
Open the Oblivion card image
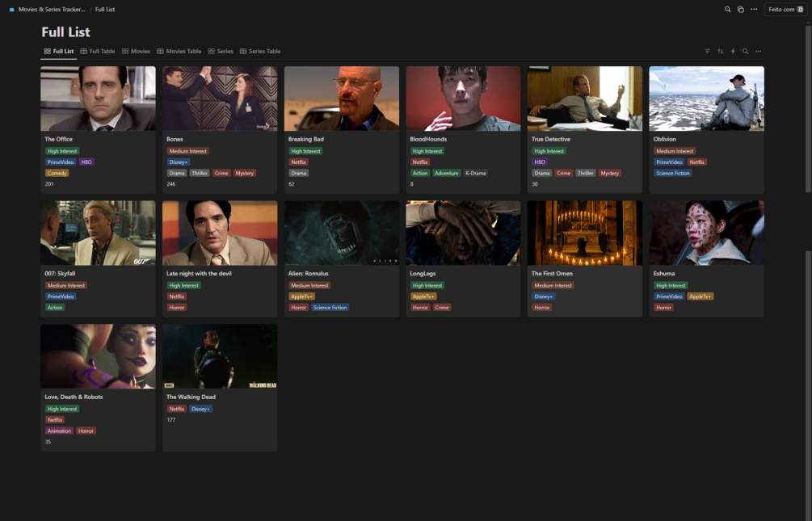pyautogui.click(x=706, y=99)
